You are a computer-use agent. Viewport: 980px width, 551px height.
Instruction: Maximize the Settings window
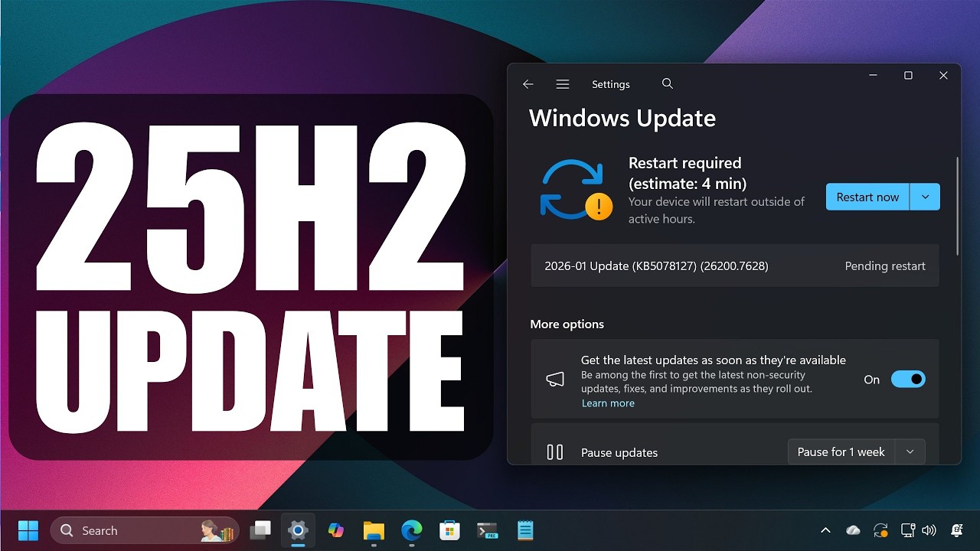coord(908,76)
